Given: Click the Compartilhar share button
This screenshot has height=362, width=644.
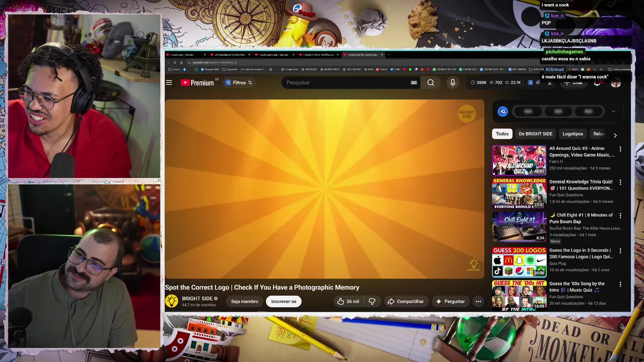Looking at the screenshot, I should (x=406, y=301).
